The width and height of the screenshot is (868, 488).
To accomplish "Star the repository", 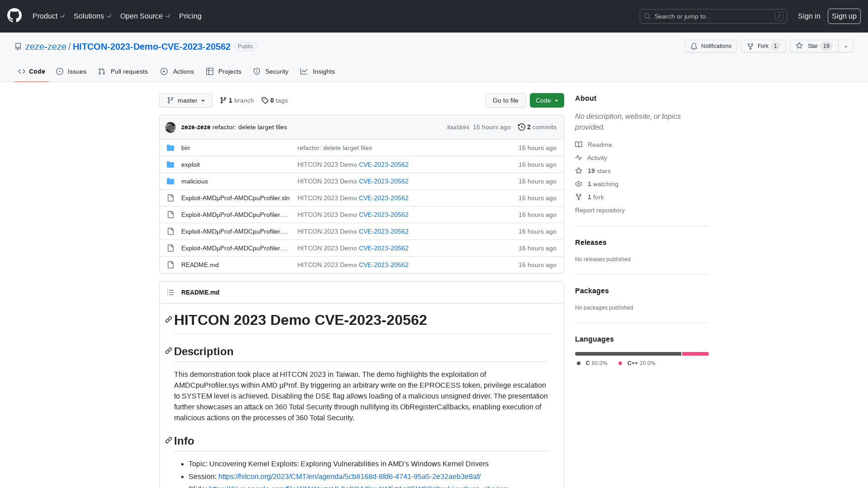I will [814, 46].
